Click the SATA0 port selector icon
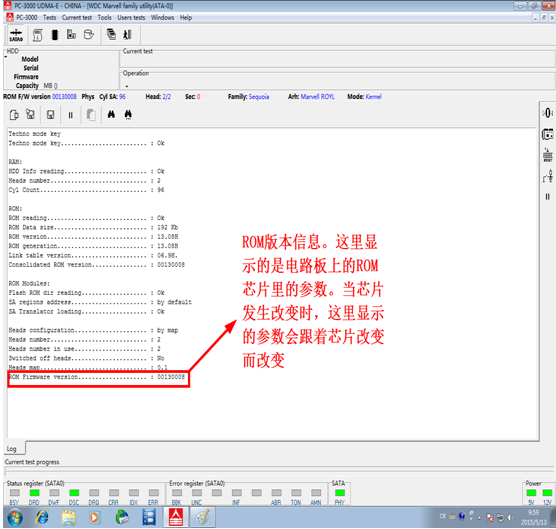Viewport: 556px width, 529px height. 16,35
